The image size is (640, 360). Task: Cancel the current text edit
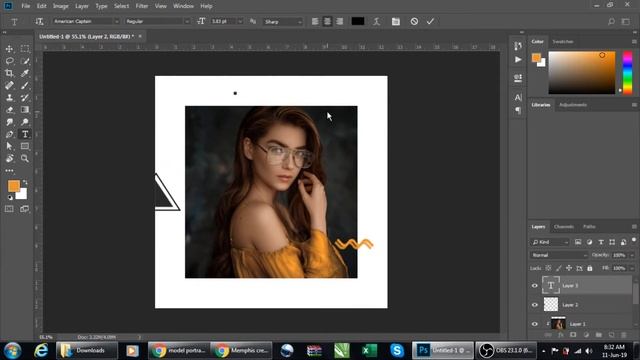pos(414,21)
